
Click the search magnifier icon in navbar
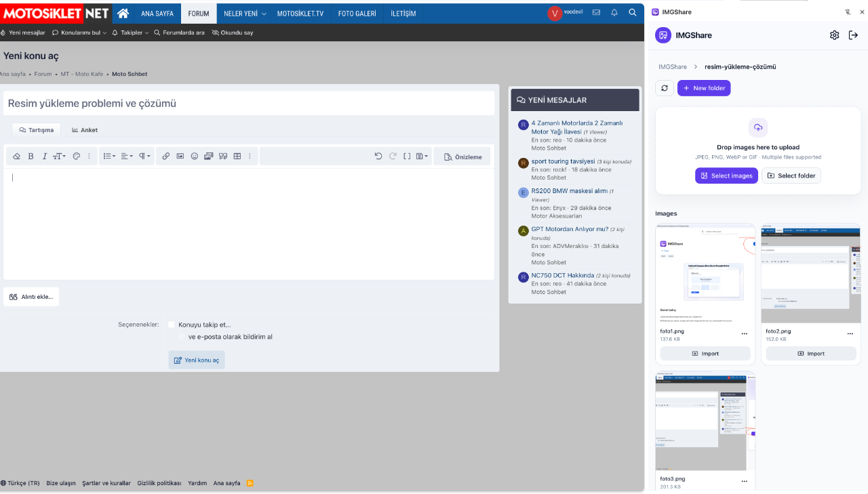(x=633, y=13)
